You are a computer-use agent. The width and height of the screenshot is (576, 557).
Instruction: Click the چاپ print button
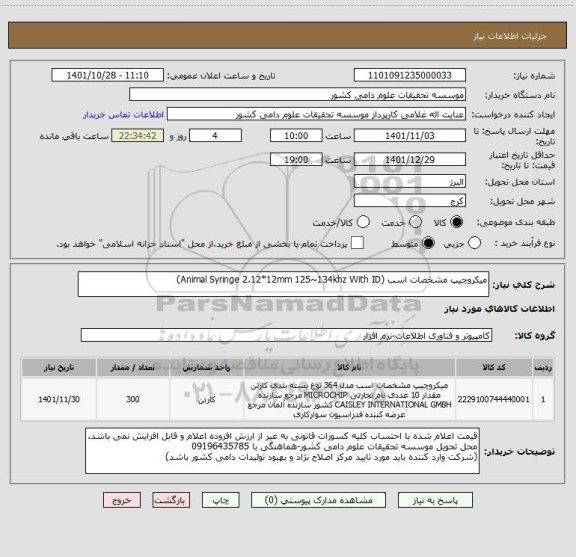(x=220, y=500)
